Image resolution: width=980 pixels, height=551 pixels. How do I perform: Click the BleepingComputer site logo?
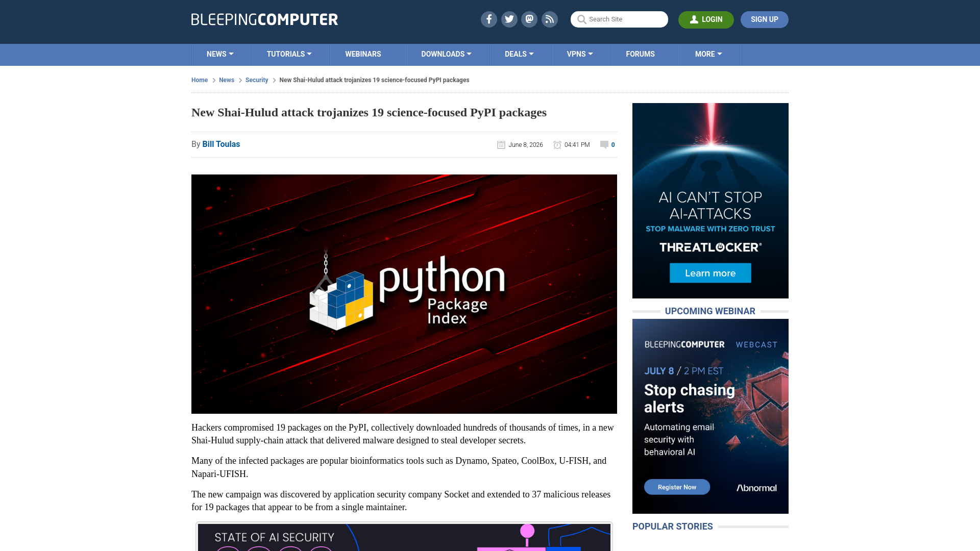pyautogui.click(x=264, y=19)
